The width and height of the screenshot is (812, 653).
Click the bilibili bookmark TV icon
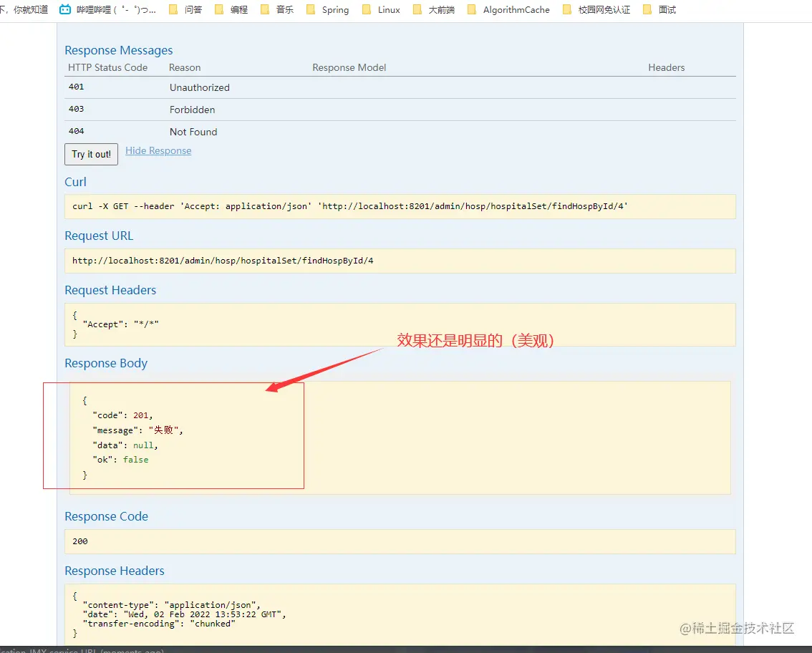tap(65, 9)
